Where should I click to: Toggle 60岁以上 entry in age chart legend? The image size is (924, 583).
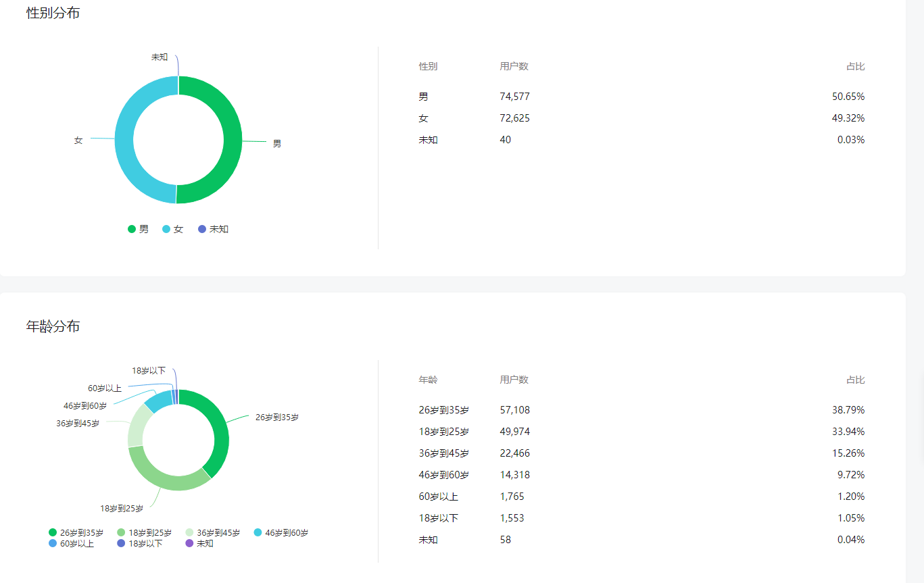pyautogui.click(x=71, y=543)
